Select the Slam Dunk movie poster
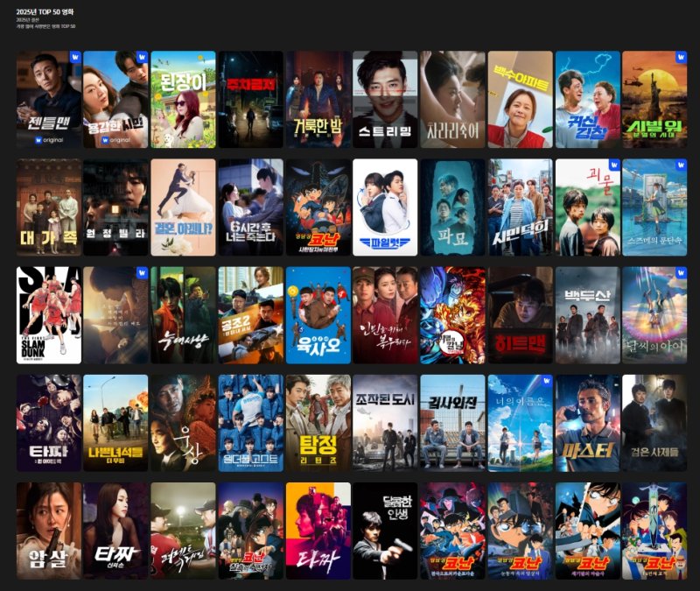 tap(49, 315)
